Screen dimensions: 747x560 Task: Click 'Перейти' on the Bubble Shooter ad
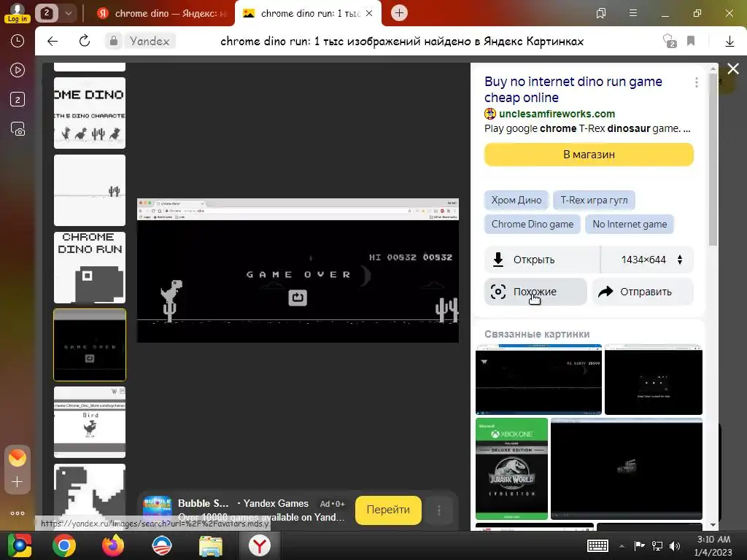[x=388, y=510]
